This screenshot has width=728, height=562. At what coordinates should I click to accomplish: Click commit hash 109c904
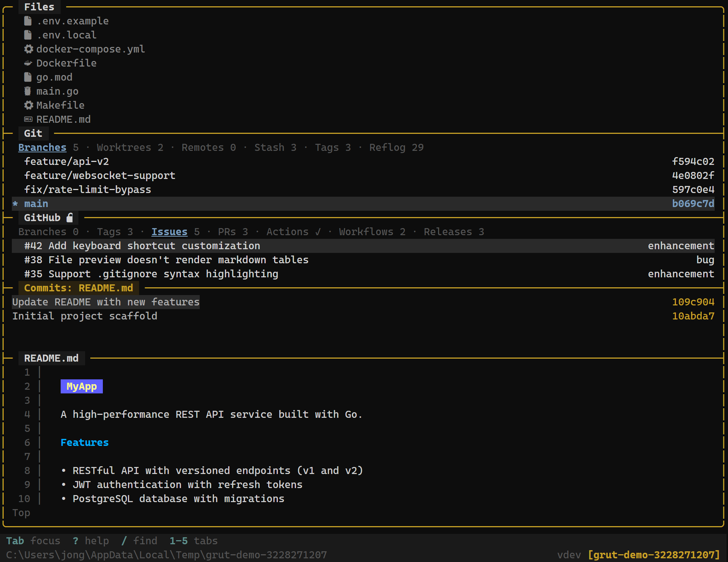tap(693, 302)
